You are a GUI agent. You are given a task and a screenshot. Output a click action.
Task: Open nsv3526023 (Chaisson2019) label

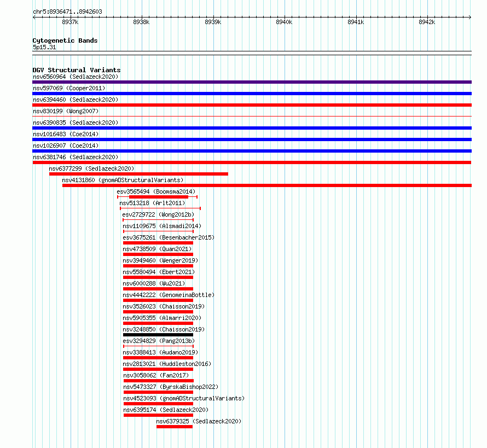[164, 306]
